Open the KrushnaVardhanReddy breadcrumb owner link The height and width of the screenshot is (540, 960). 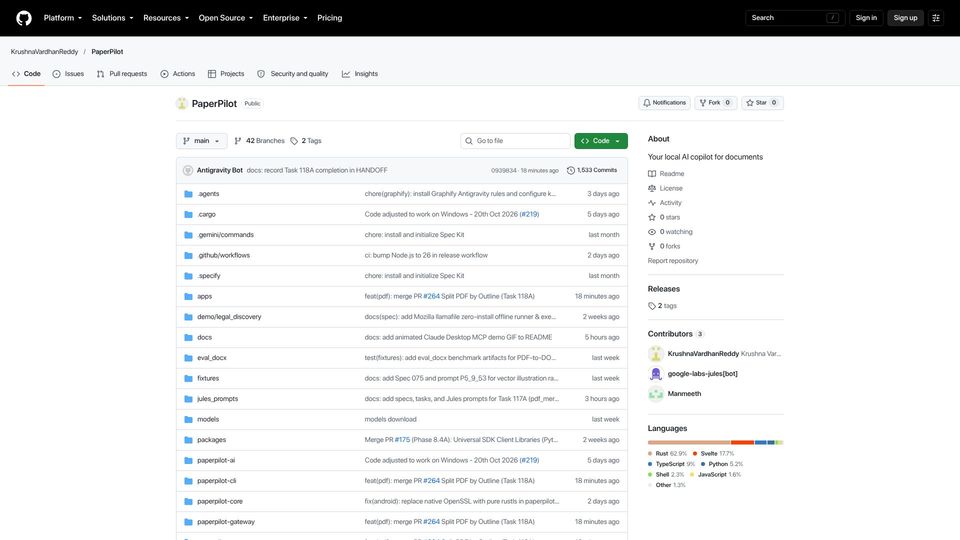[x=44, y=52]
